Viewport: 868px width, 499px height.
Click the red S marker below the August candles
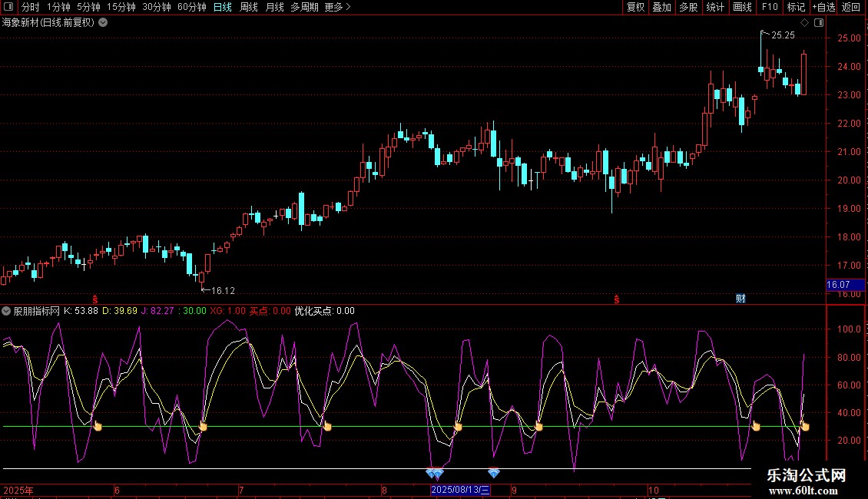pyautogui.click(x=616, y=299)
